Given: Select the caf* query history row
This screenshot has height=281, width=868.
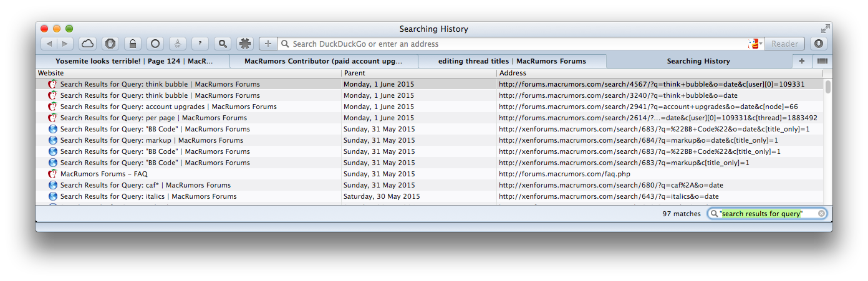Looking at the screenshot, I should (430, 185).
